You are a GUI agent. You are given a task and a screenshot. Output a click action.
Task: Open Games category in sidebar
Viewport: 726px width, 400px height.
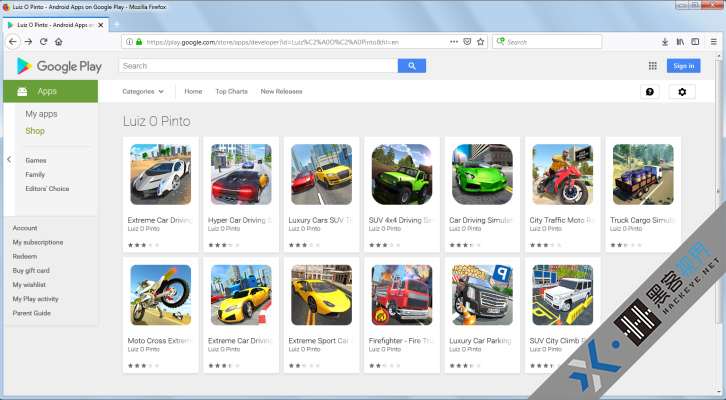click(x=36, y=160)
